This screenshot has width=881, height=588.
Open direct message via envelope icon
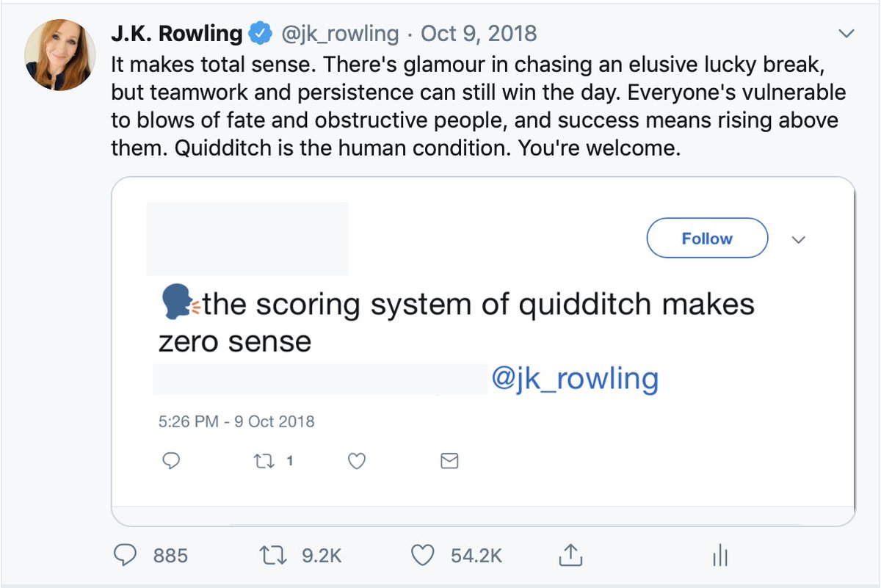[449, 461]
